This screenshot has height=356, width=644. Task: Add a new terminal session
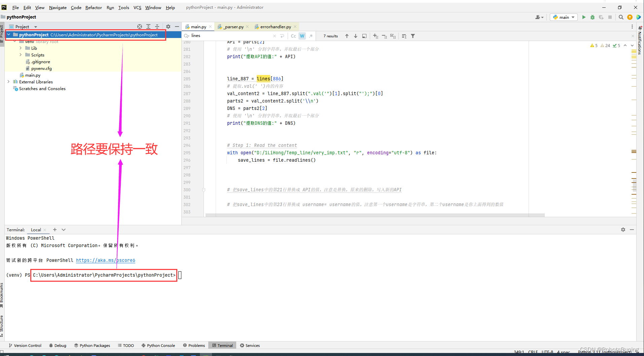pos(55,230)
